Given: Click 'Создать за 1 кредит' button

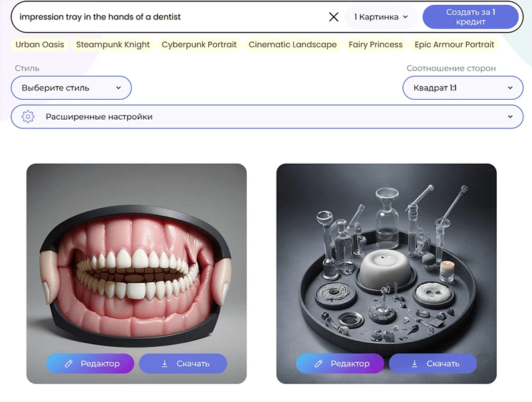Looking at the screenshot, I should pos(470,17).
